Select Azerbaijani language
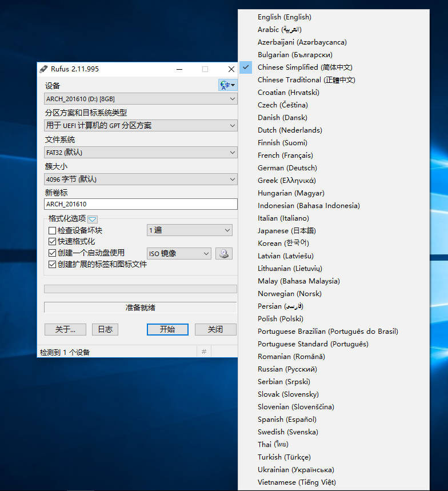The height and width of the screenshot is (491, 448). (334, 42)
